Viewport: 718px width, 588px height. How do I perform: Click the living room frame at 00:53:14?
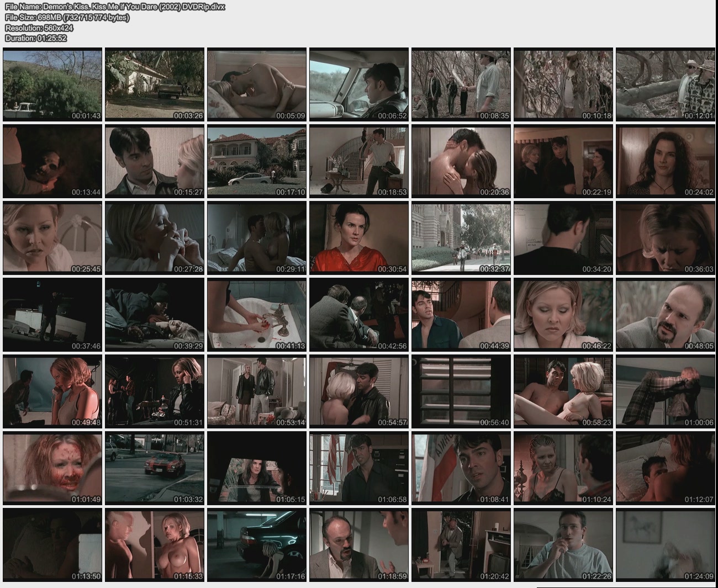tap(257, 392)
